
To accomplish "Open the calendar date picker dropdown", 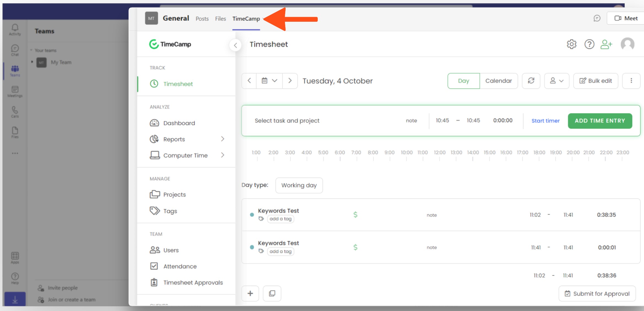I will coord(269,81).
